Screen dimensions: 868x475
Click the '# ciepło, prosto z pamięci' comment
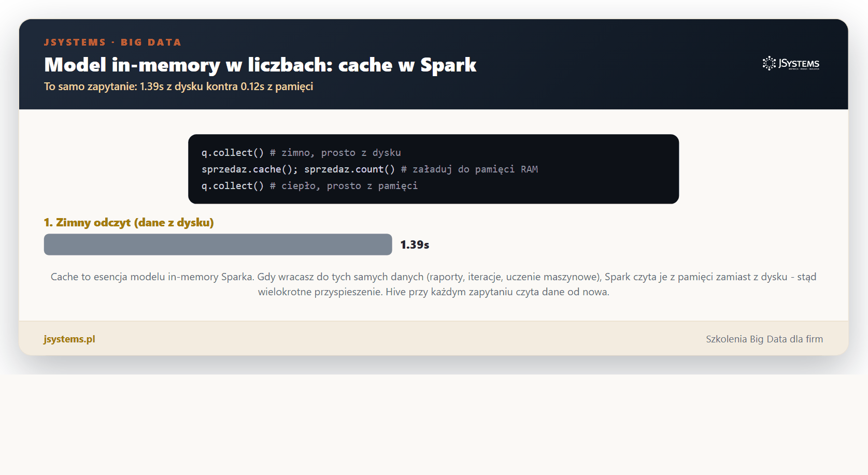pos(344,186)
